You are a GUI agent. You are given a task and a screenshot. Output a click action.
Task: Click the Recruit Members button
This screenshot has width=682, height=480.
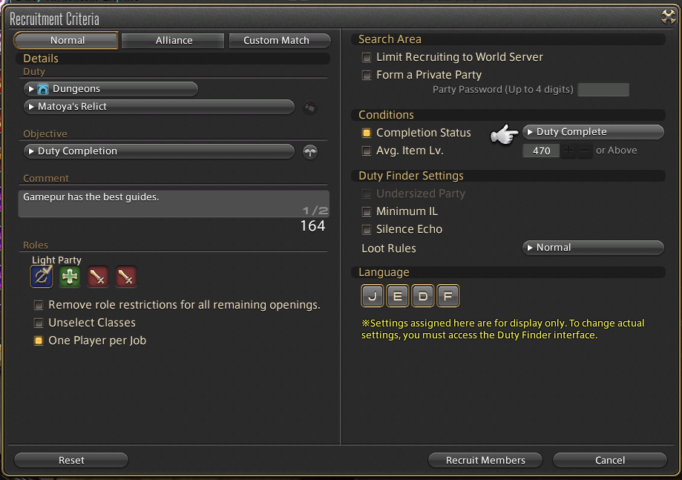tap(485, 460)
